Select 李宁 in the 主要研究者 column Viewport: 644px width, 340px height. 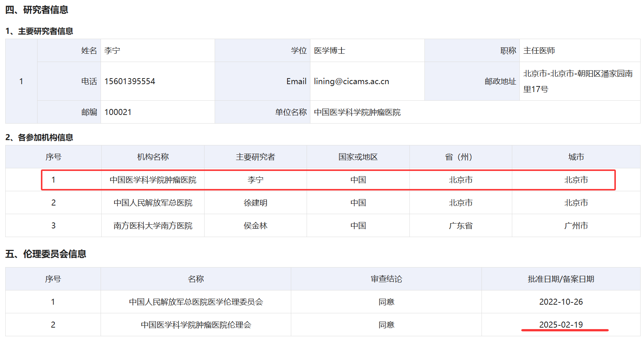[x=256, y=180]
